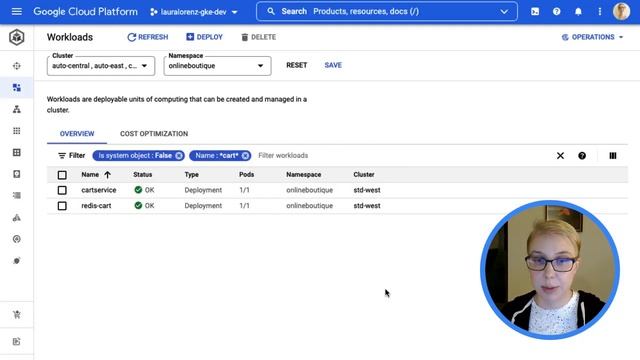Activate Cloud Shell from the top bar

coord(535,11)
